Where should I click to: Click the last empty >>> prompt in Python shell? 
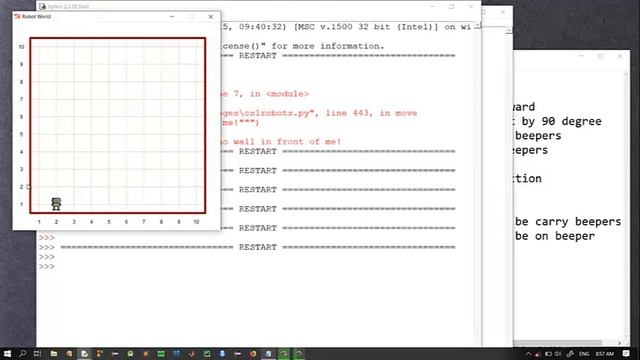47,267
